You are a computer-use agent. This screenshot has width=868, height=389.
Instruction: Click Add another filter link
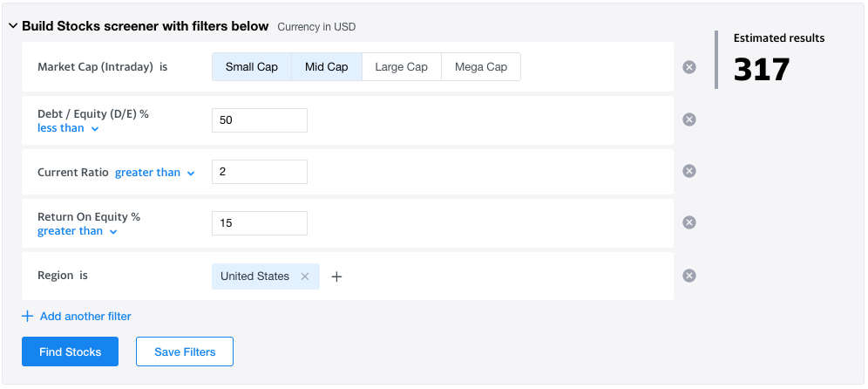pos(77,317)
